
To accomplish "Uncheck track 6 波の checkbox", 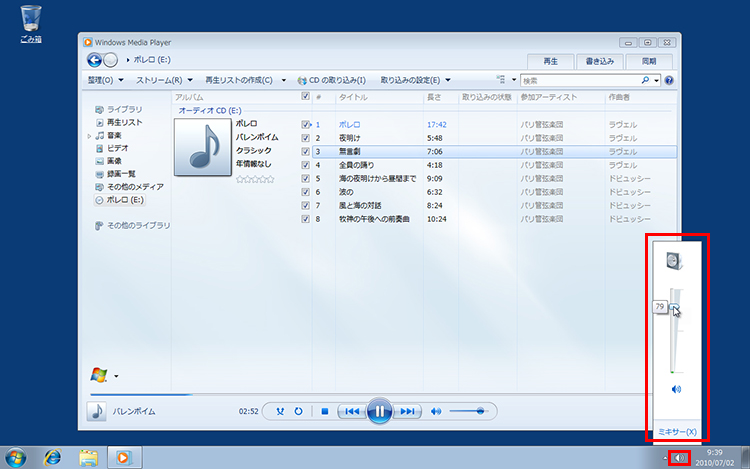I will pos(305,192).
